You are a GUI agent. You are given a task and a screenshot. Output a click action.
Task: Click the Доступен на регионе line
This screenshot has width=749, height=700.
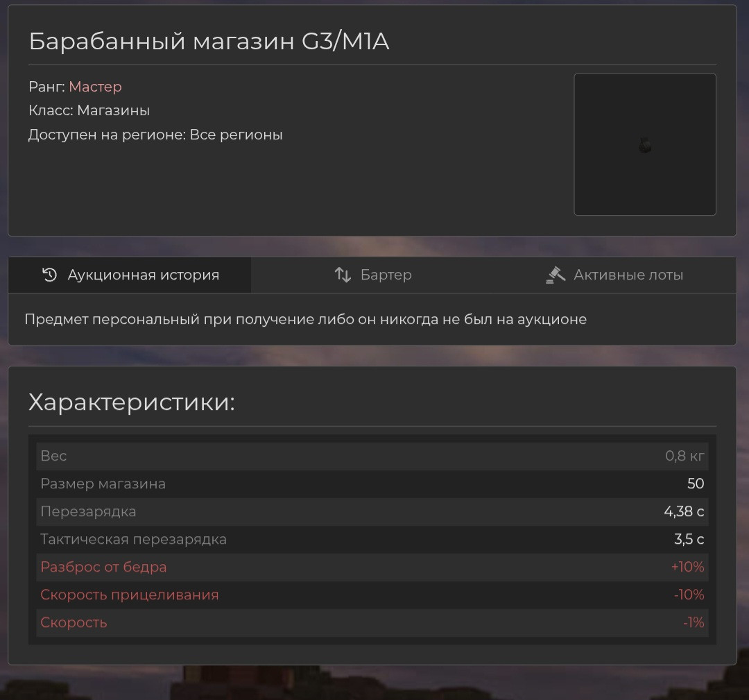coord(155,135)
